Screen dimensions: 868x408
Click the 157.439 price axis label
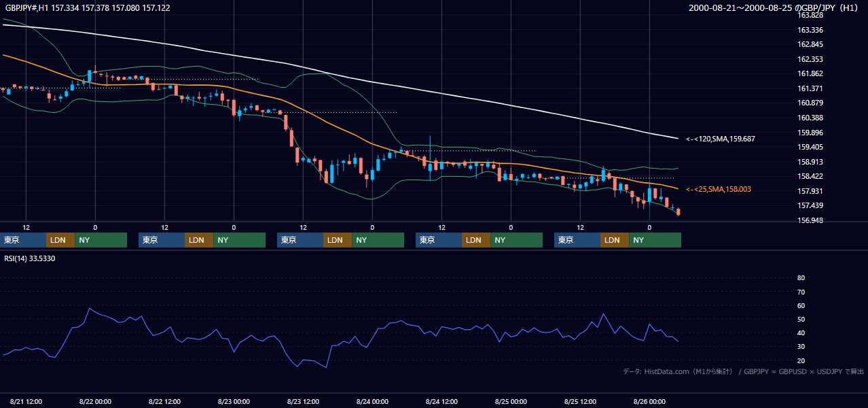(810, 205)
